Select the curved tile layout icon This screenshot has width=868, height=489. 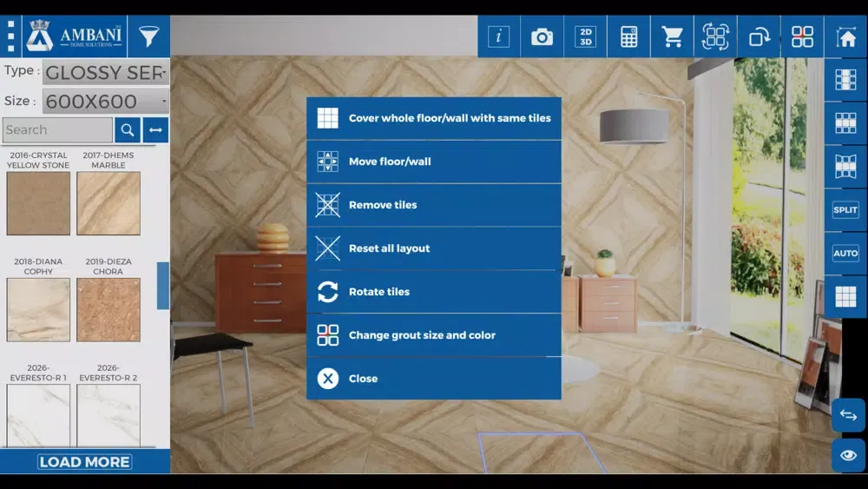click(x=845, y=166)
